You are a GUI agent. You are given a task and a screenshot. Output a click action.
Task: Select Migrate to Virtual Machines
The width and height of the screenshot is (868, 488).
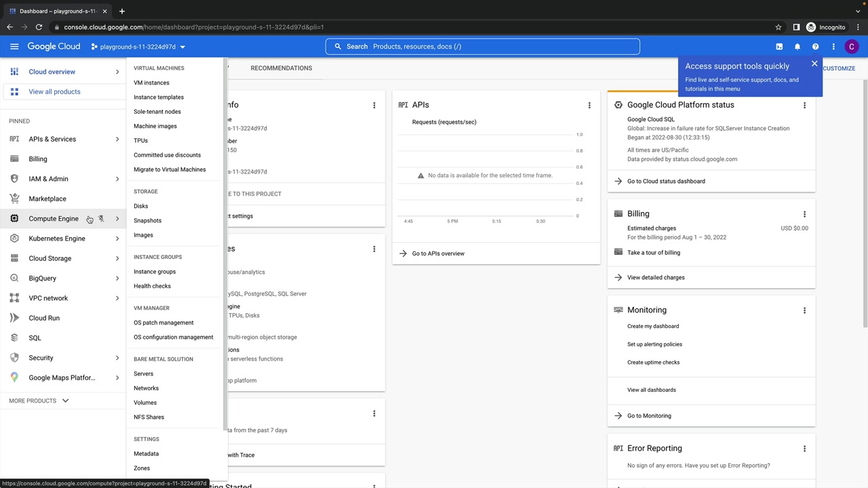point(170,169)
